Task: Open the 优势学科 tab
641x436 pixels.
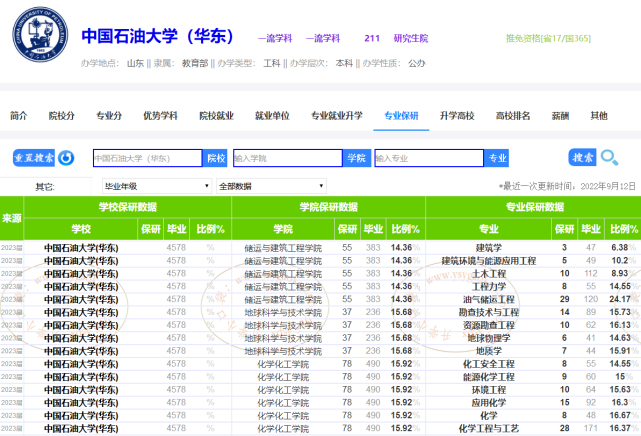Action: click(160, 116)
